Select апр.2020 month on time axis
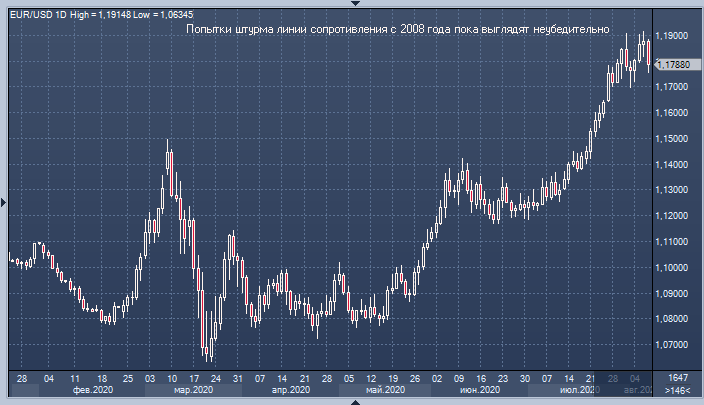The width and height of the screenshot is (704, 405). click(292, 391)
